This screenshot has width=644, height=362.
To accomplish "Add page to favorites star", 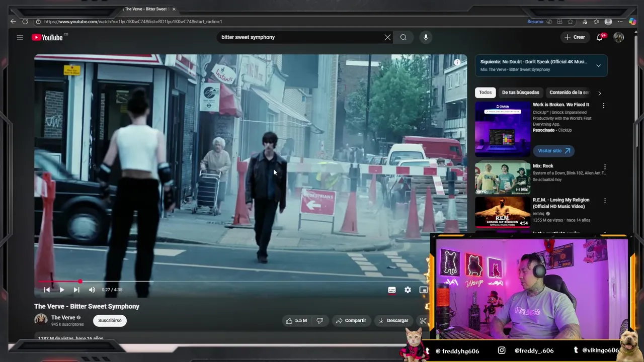I will [570, 22].
